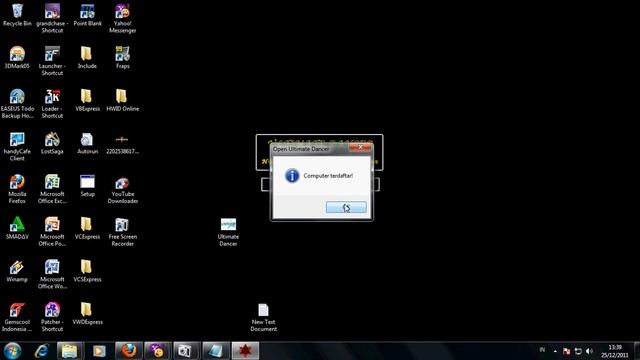Open the network tray icon

578,351
